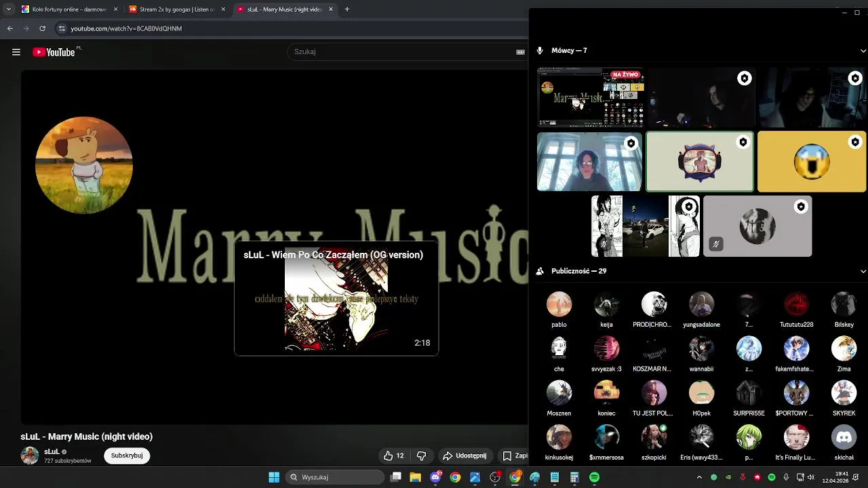This screenshot has width=868, height=488.
Task: Click the browser back arrow
Action: (x=9, y=28)
